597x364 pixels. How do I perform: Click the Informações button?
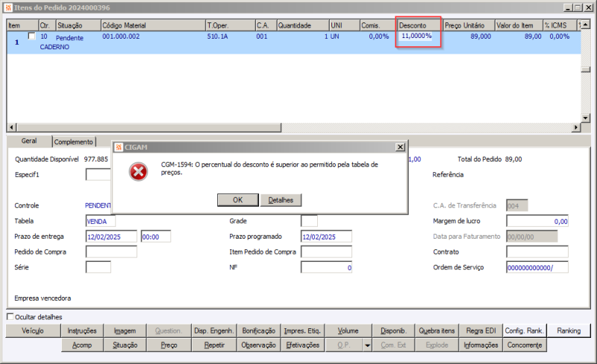481,345
